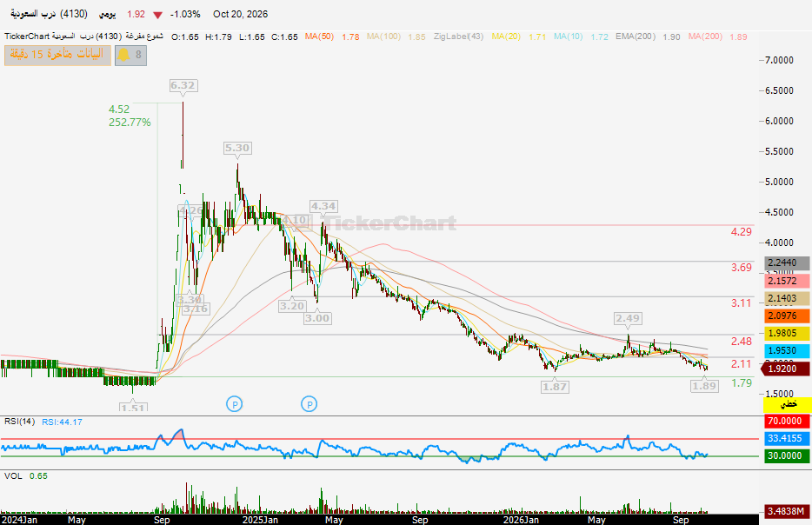Click the 2.49 zigzag high label
The height and width of the screenshot is (525, 812).
coord(628,318)
